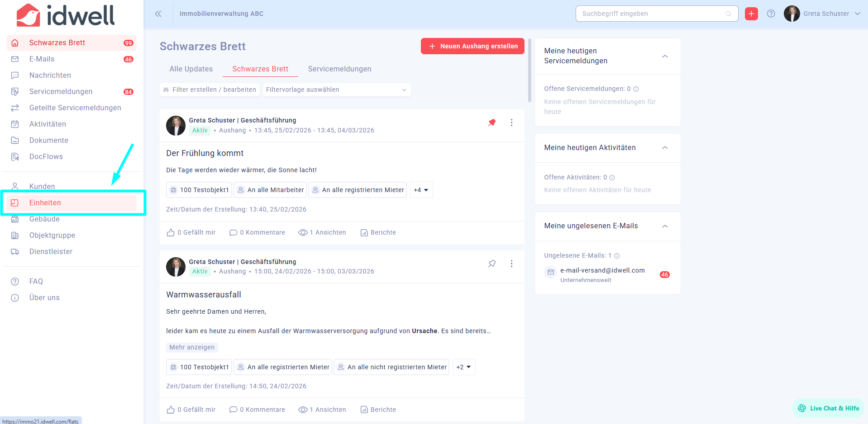Click '100 Testobjekt1' tag in Warmwasserausfall post
Screen dimensions: 868x424
(x=199, y=367)
